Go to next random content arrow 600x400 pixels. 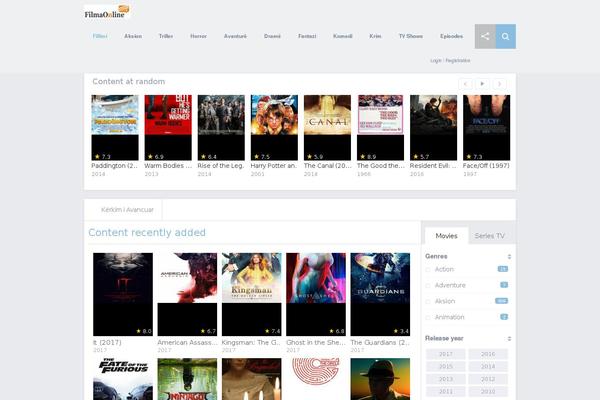499,84
